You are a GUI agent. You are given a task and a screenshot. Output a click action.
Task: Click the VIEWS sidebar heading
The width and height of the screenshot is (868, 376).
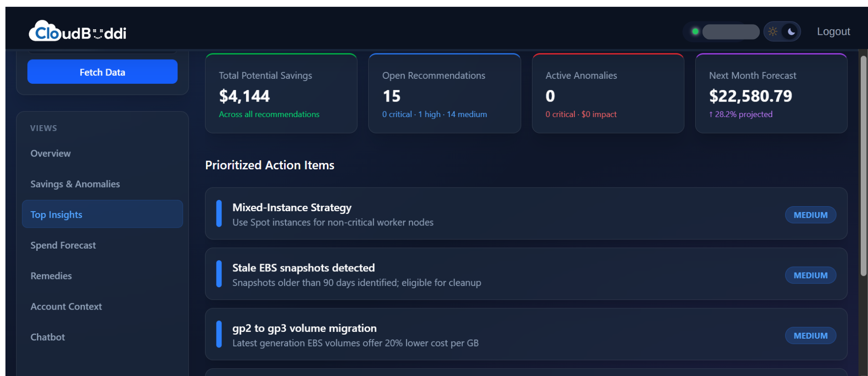pos(44,128)
